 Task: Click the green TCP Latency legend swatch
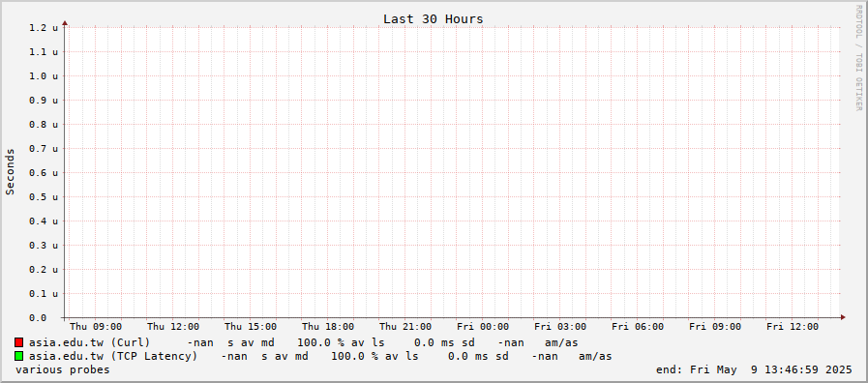[18, 356]
